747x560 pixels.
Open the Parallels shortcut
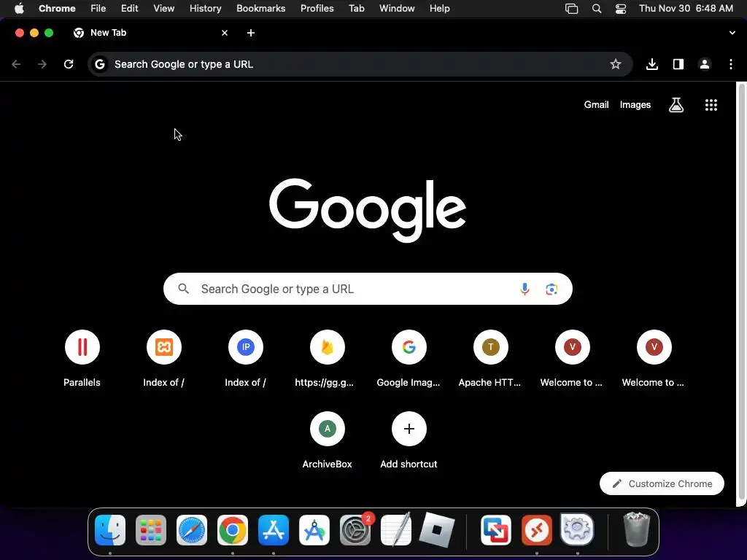[x=82, y=358]
